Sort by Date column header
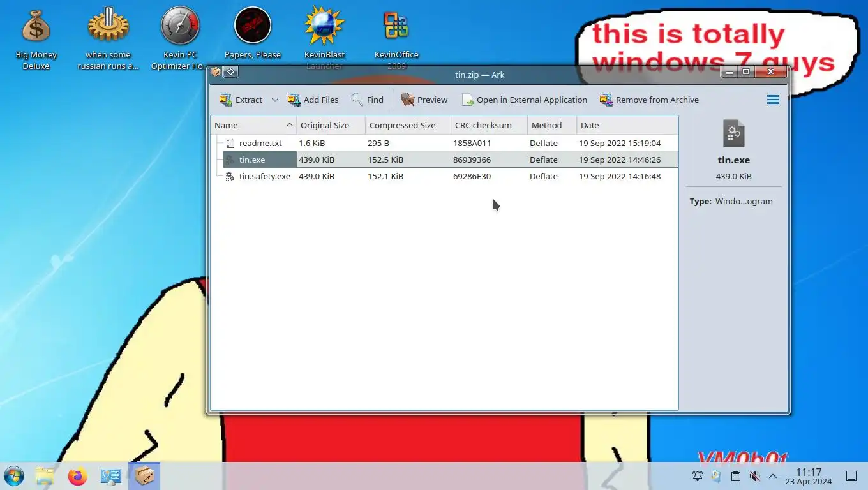 click(x=627, y=125)
